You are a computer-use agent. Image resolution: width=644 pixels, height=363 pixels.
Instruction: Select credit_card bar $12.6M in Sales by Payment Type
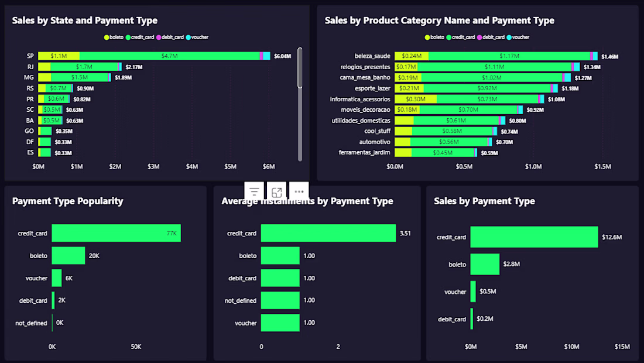point(535,237)
